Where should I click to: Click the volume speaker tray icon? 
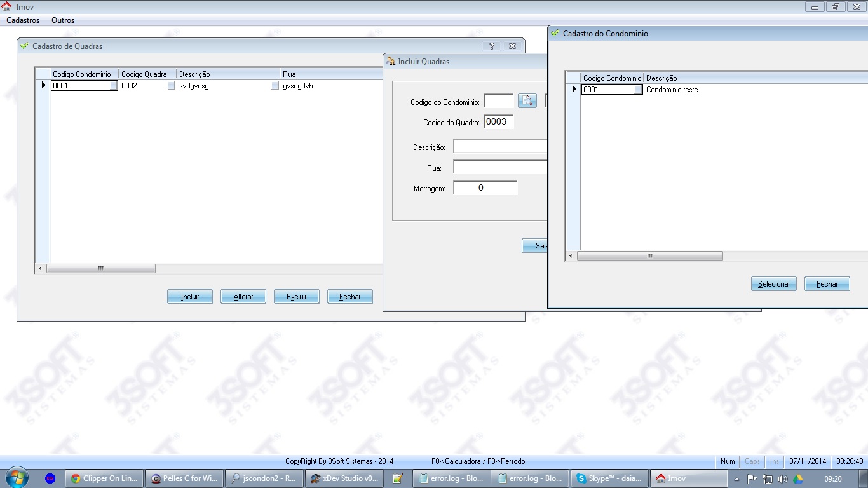782,479
